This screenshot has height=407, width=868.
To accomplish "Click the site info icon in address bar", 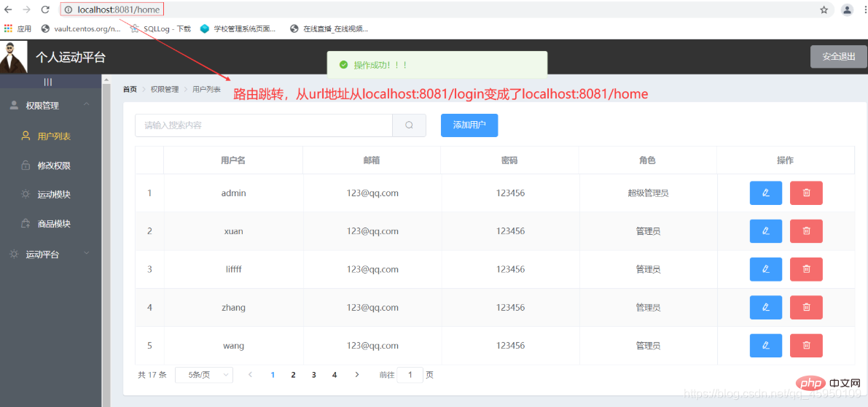I will coord(69,9).
